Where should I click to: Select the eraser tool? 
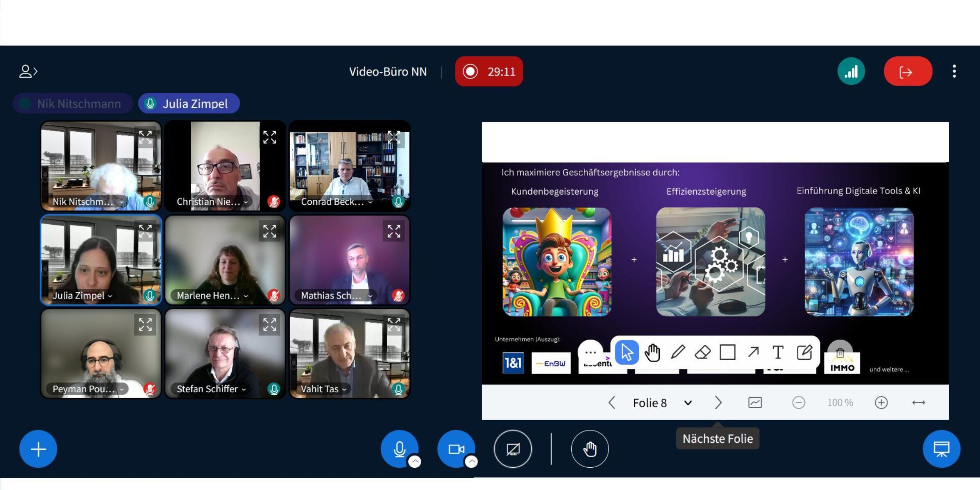coord(703,352)
